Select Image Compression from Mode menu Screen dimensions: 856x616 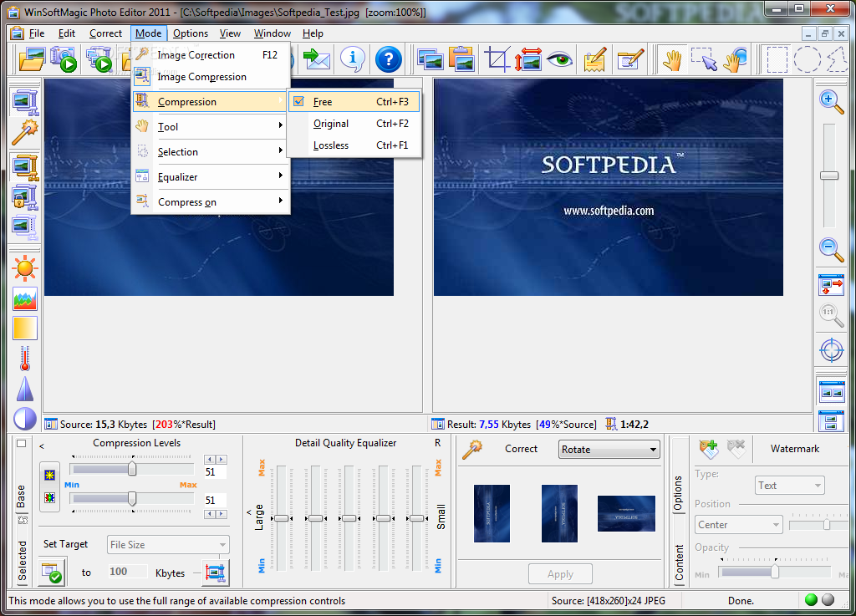(x=211, y=77)
